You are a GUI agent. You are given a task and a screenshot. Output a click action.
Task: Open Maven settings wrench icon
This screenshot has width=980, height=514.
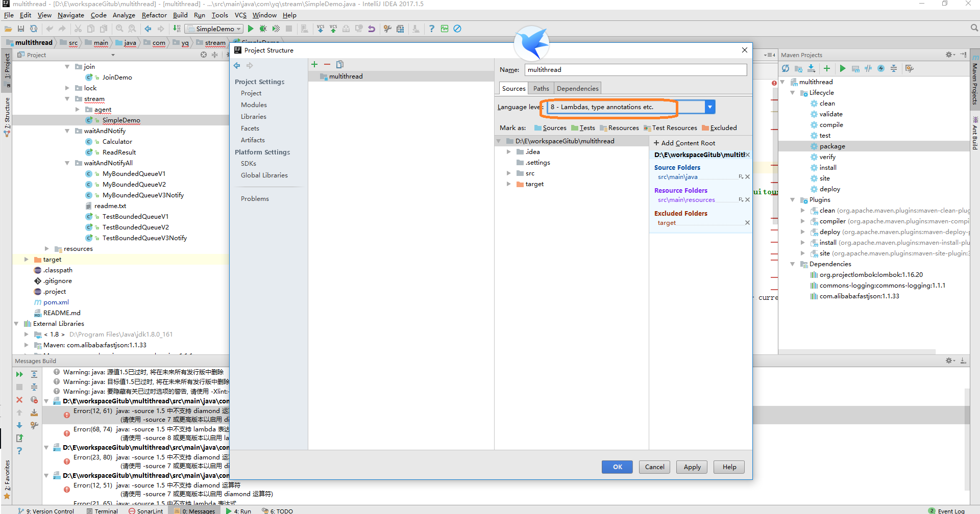click(910, 68)
